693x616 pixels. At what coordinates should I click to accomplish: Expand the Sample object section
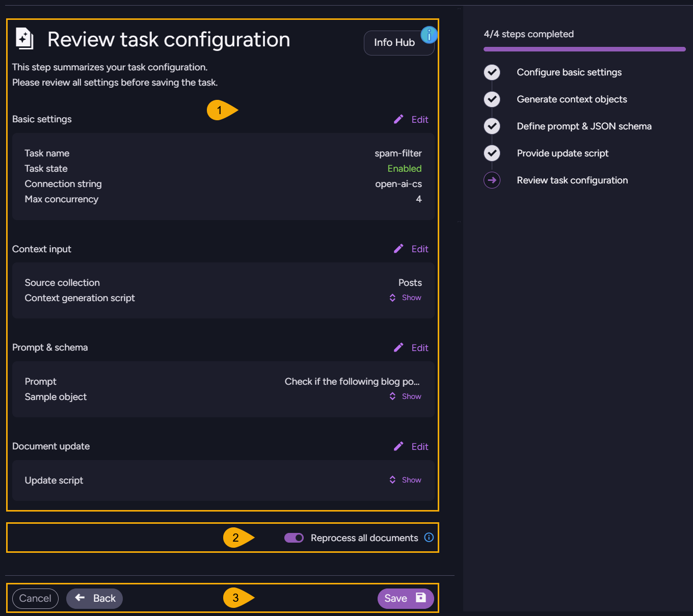(x=405, y=396)
